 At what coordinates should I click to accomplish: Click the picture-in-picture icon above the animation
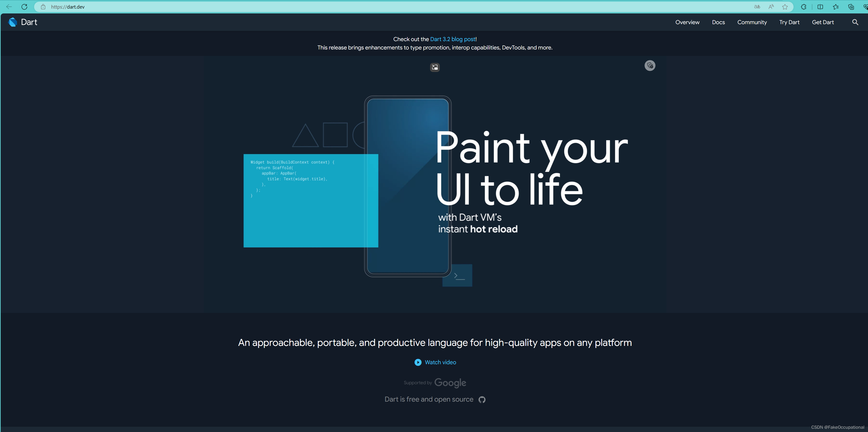[435, 68]
